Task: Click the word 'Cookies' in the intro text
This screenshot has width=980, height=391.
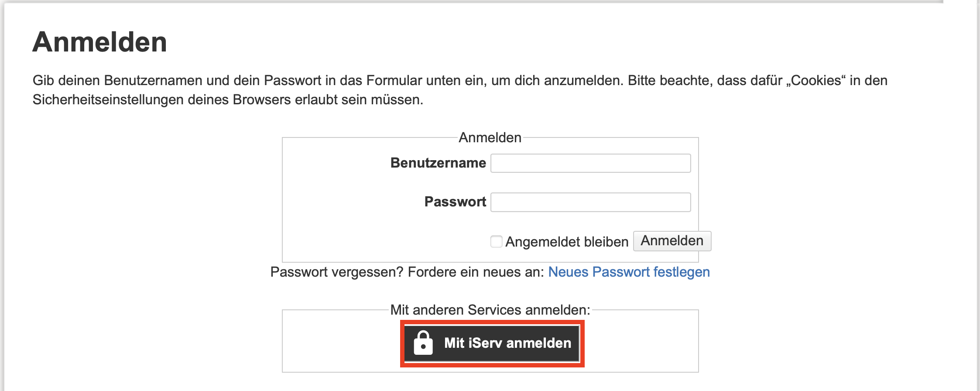Action: [x=816, y=80]
